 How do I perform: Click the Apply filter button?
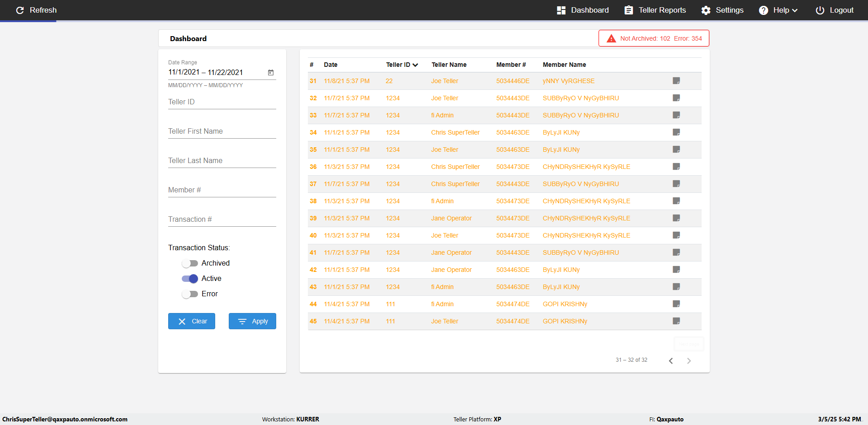coord(252,321)
